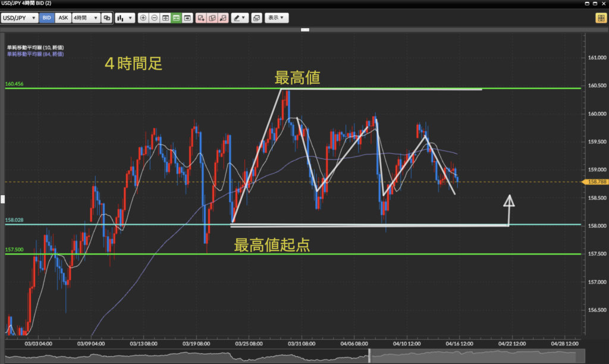The height and width of the screenshot is (364, 609).
Task: Switch price display to BID
Action: point(46,18)
